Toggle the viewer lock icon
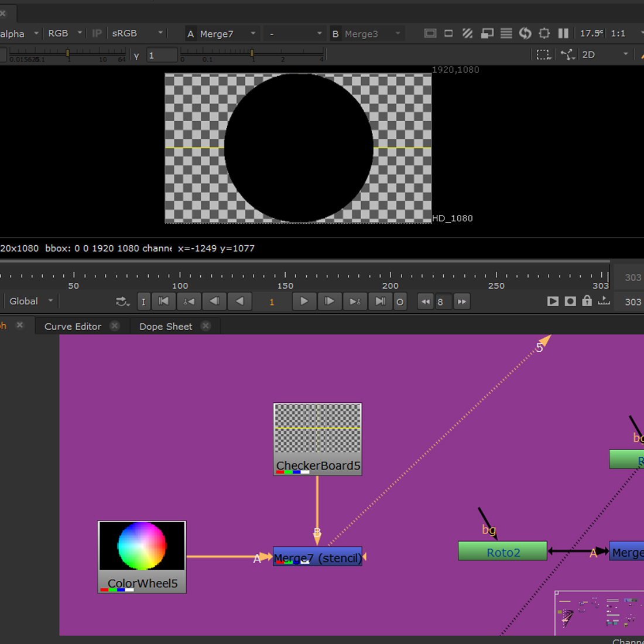644x644 pixels. pos(587,302)
